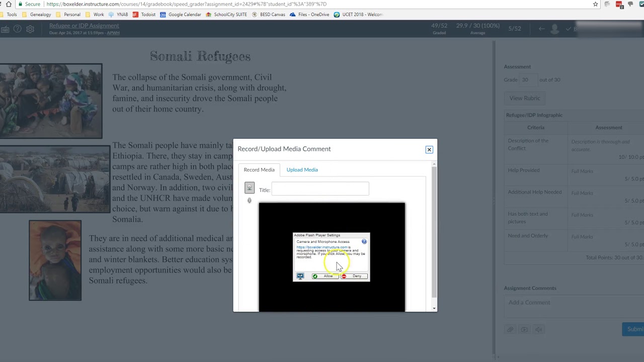Select the Additional Help Needed criterion

(x=534, y=192)
